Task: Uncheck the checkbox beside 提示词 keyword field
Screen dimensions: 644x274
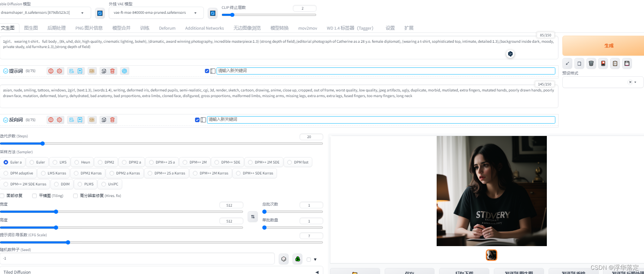Action: (x=207, y=71)
